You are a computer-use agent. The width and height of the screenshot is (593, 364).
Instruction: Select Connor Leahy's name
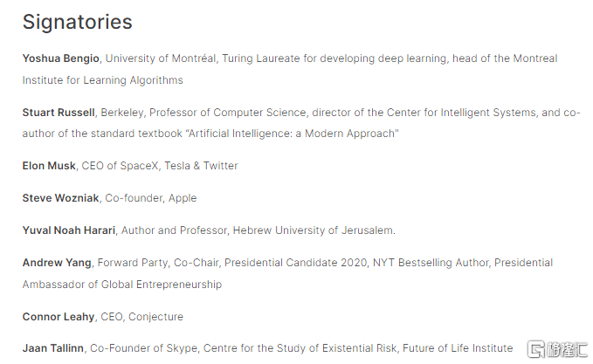pos(59,317)
